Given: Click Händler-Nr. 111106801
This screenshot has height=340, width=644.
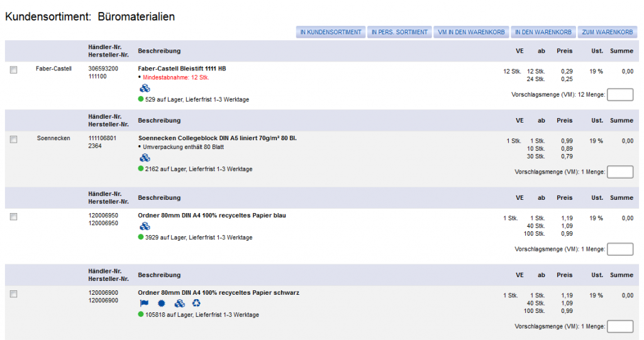Looking at the screenshot, I should tap(103, 138).
